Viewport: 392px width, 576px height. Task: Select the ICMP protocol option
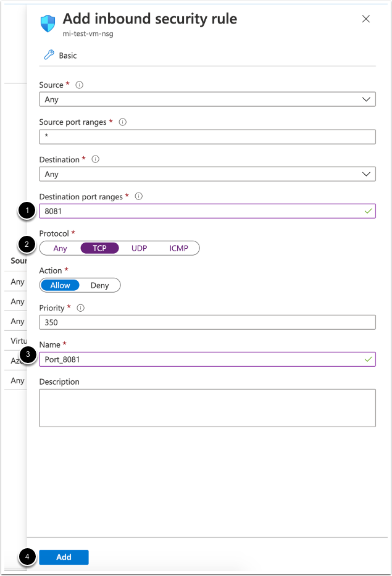(178, 248)
